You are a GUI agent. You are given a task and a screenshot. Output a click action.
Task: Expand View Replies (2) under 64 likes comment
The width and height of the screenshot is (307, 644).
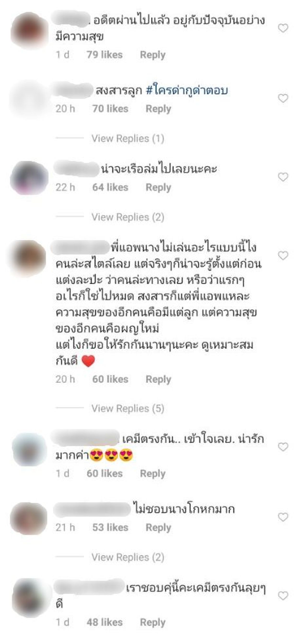click(x=128, y=217)
